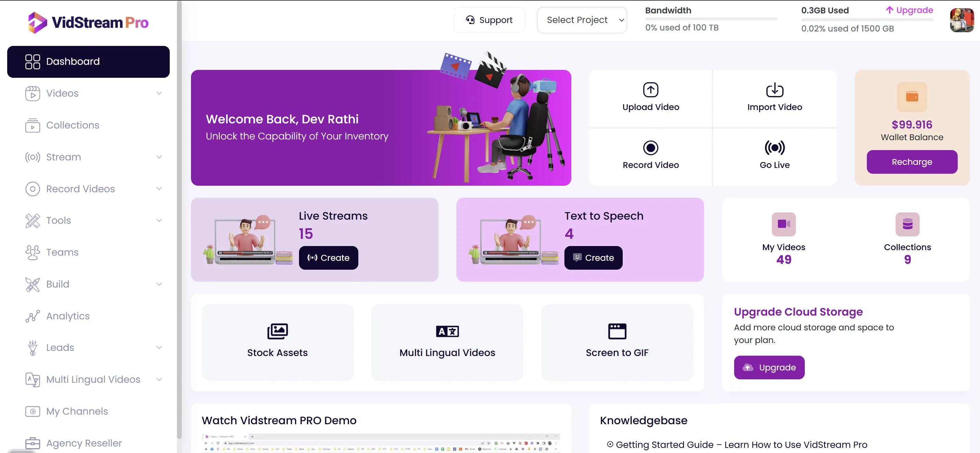
Task: Click the Analytics graph icon
Action: point(32,316)
